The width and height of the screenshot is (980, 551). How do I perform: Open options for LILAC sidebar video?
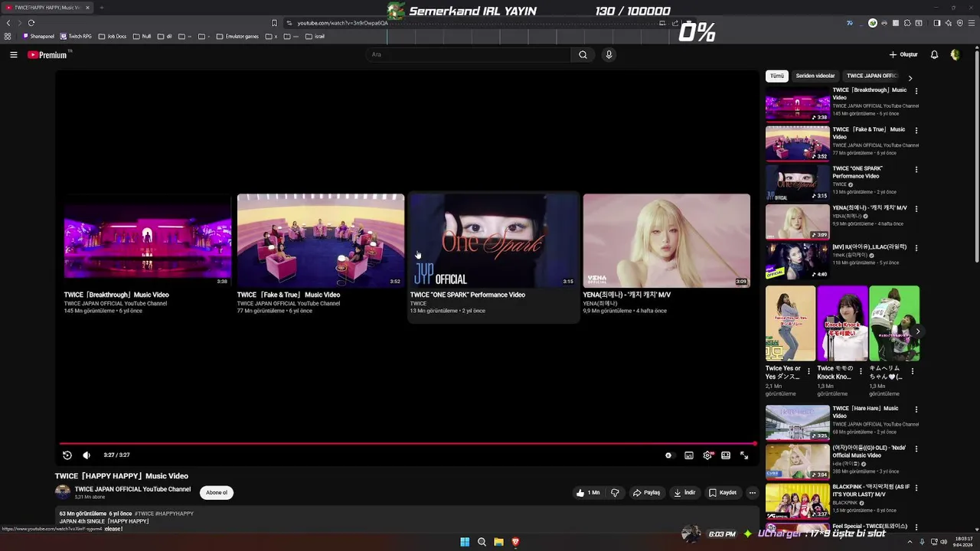click(x=916, y=248)
